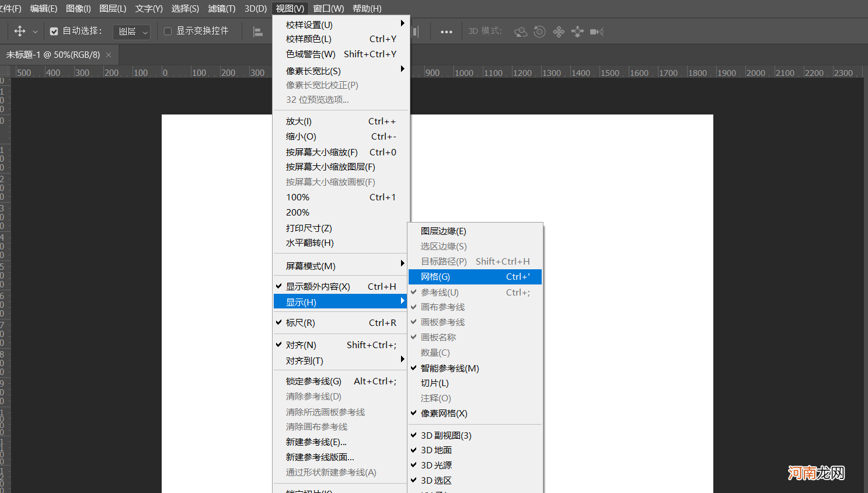Close the 未标题-1 document tab

(109, 55)
